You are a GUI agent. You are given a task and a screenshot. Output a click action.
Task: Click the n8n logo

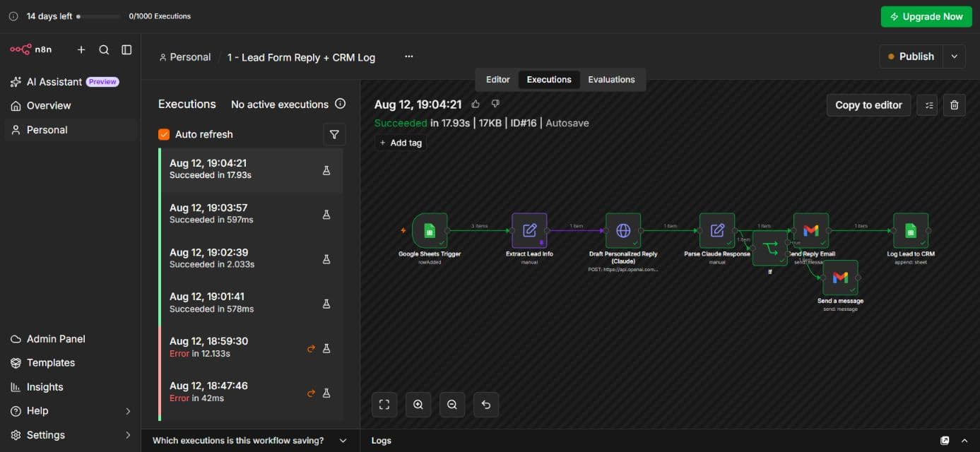pyautogui.click(x=31, y=49)
